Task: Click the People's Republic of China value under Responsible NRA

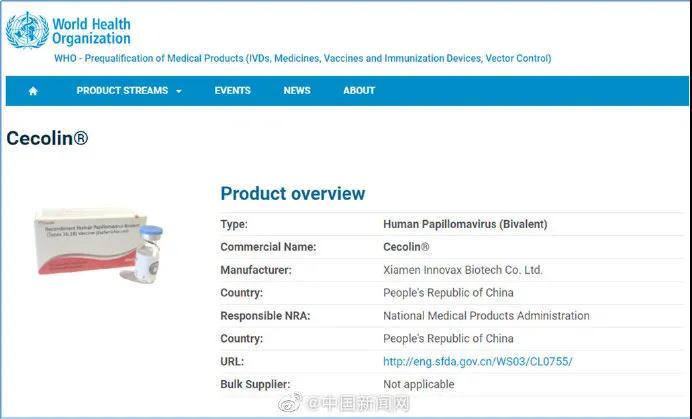Action: pos(448,339)
